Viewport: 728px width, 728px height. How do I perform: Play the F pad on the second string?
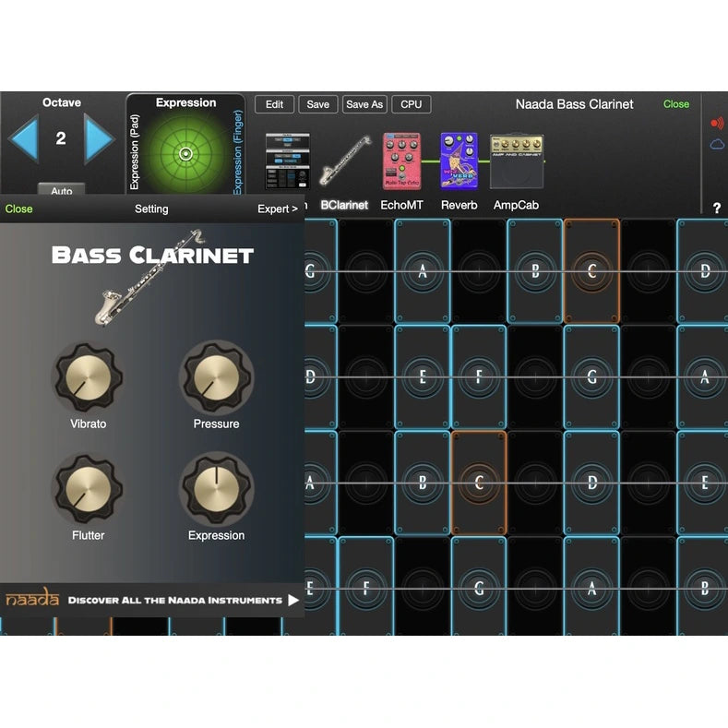(479, 377)
